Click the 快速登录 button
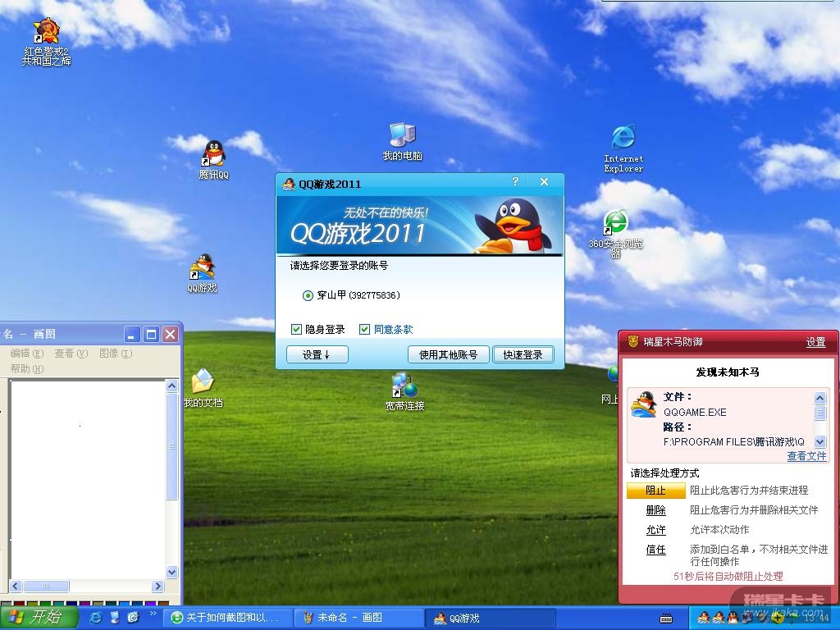 click(523, 354)
